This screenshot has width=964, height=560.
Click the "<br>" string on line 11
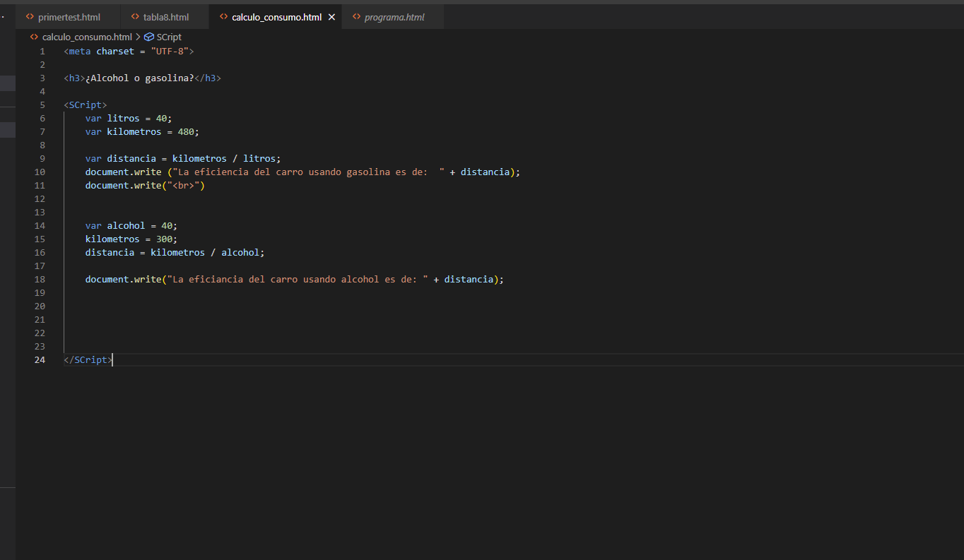point(183,186)
